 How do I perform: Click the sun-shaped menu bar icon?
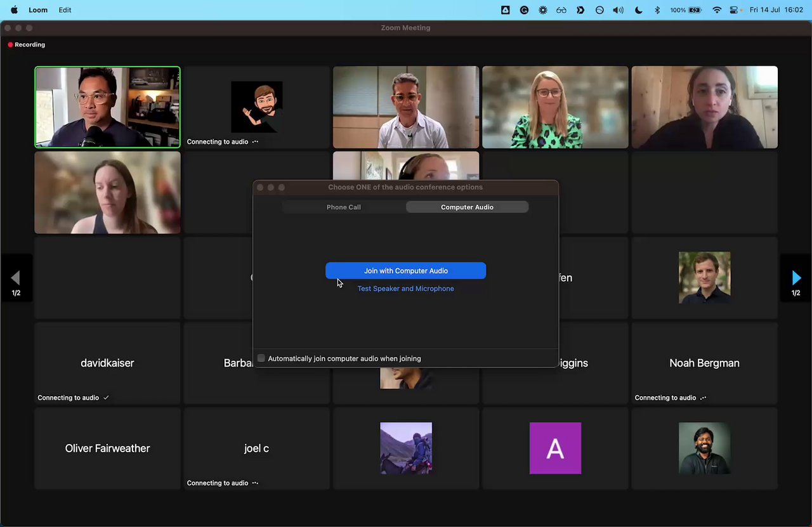[x=542, y=10]
